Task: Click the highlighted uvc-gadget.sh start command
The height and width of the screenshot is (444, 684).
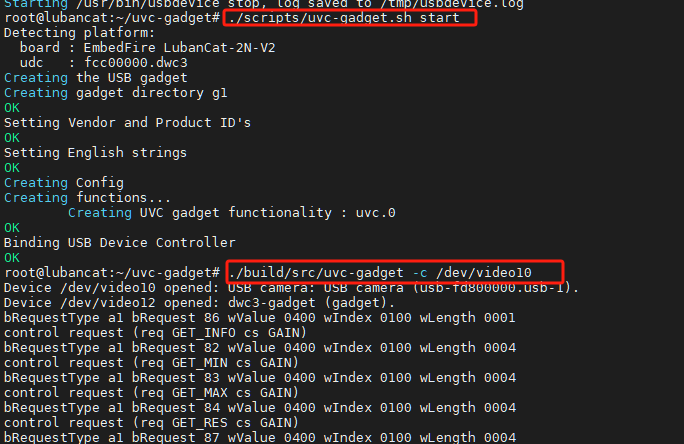Action: pyautogui.click(x=344, y=18)
